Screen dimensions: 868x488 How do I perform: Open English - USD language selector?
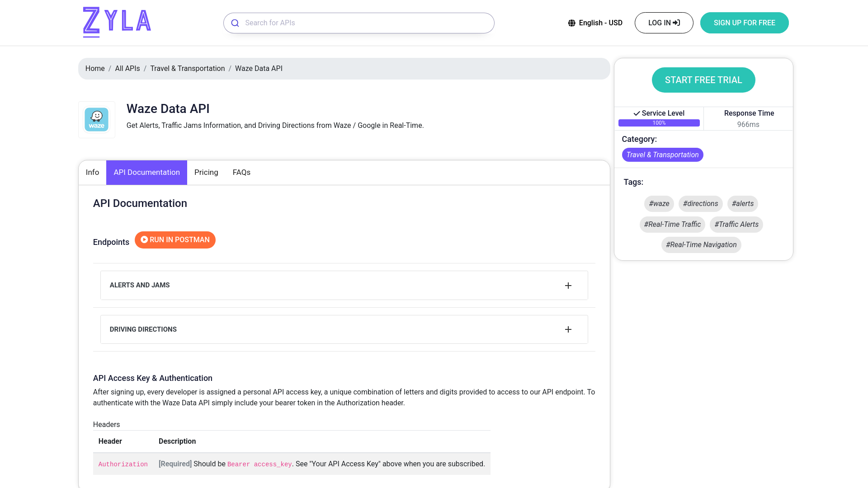click(595, 23)
